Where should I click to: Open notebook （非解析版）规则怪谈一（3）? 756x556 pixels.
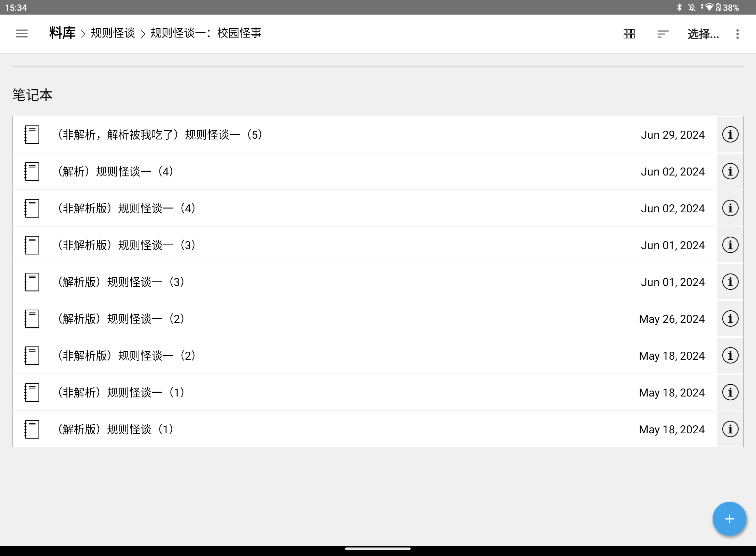(x=365, y=245)
